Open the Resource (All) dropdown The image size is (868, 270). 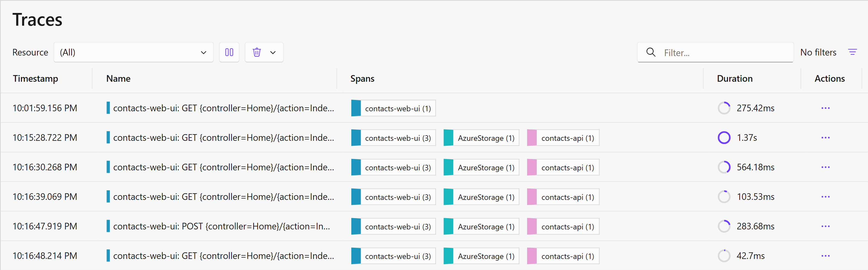coord(133,52)
